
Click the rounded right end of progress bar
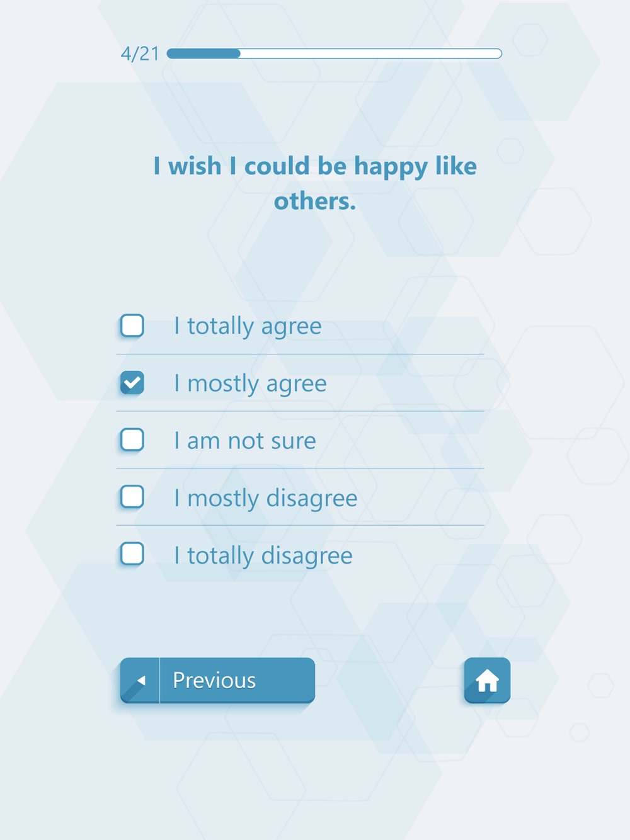click(497, 54)
